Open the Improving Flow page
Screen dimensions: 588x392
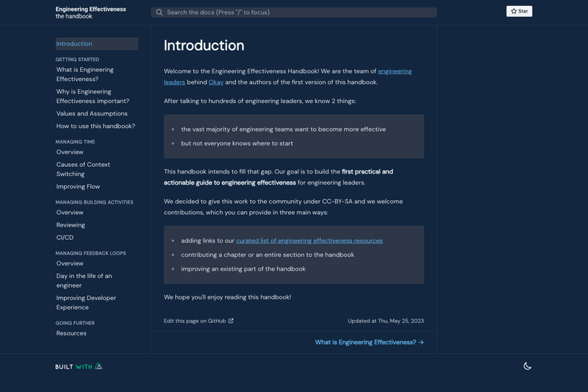78,186
